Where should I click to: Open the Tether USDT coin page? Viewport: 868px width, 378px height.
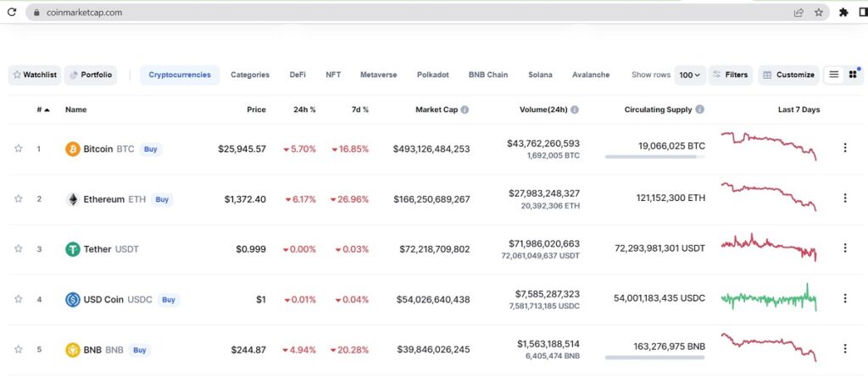coord(111,249)
